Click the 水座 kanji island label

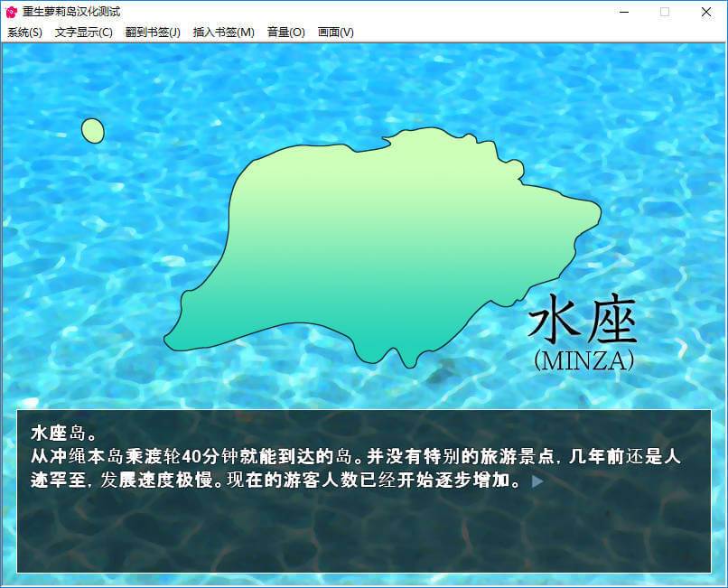coord(583,320)
